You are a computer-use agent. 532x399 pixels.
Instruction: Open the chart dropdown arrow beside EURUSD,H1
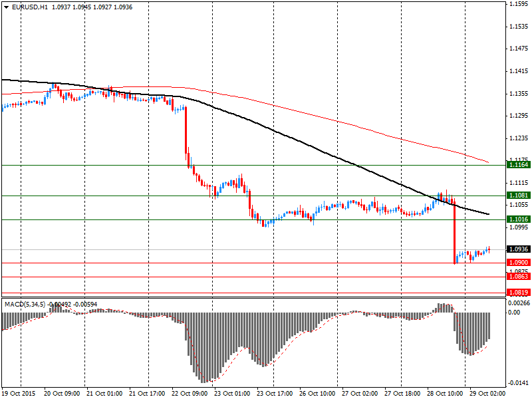6,7
